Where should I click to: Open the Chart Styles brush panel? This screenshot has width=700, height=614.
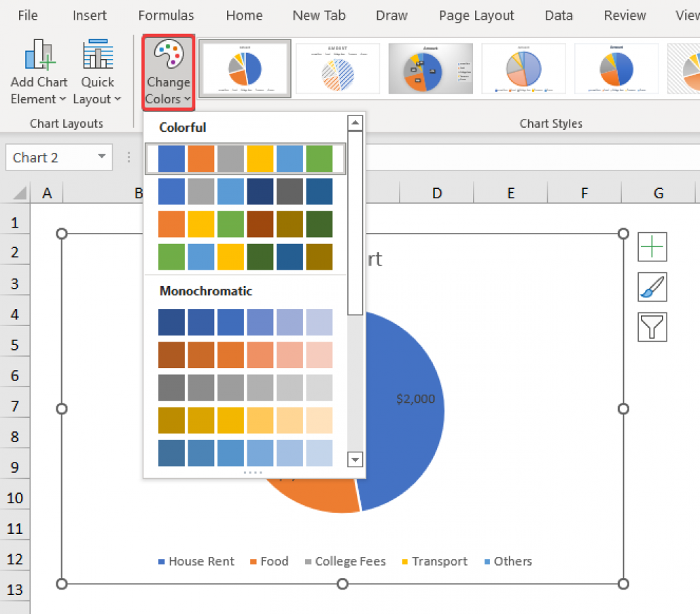coord(652,287)
